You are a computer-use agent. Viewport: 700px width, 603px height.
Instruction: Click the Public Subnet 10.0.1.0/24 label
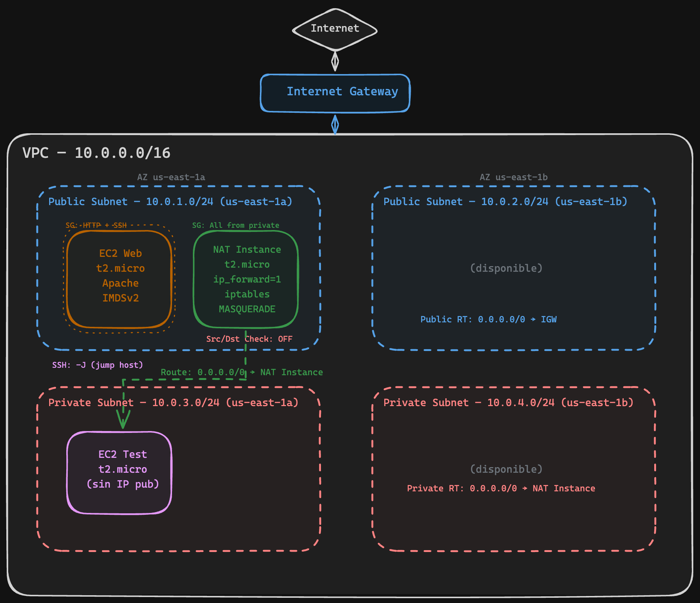[170, 202]
